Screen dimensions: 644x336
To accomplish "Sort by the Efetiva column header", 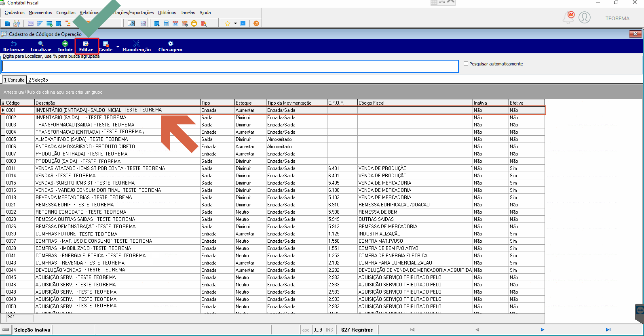I will click(526, 103).
